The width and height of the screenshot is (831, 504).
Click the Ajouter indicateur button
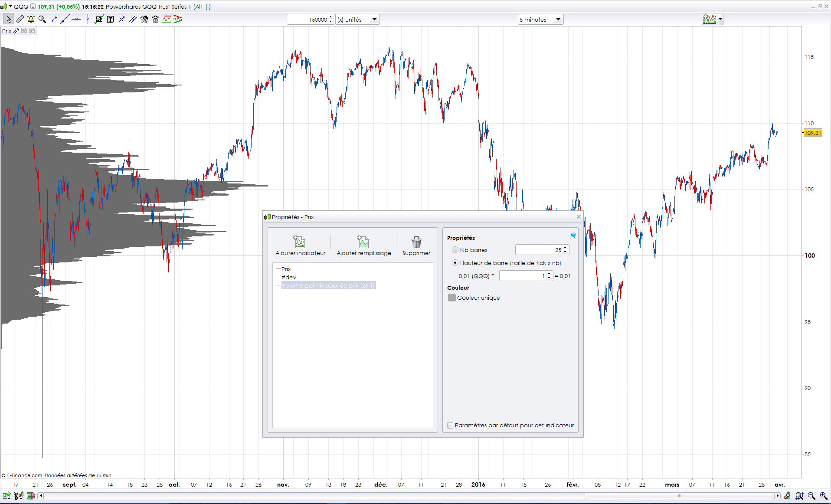pyautogui.click(x=300, y=245)
